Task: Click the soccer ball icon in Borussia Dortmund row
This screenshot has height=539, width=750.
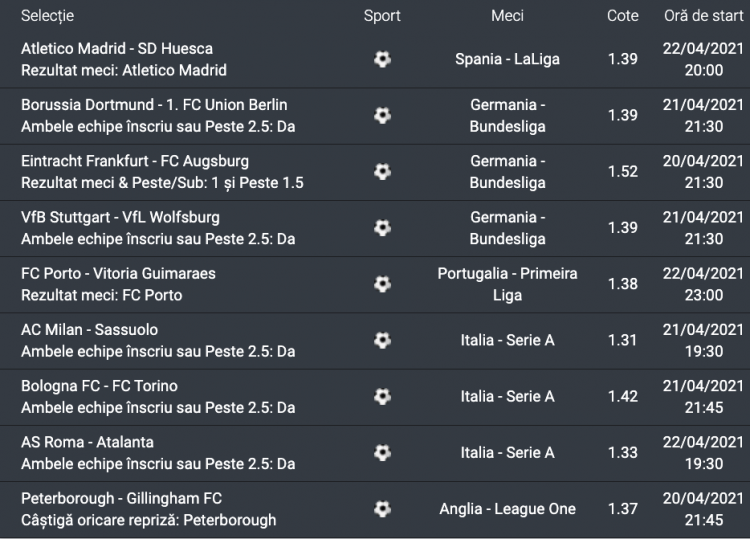Action: 382,115
